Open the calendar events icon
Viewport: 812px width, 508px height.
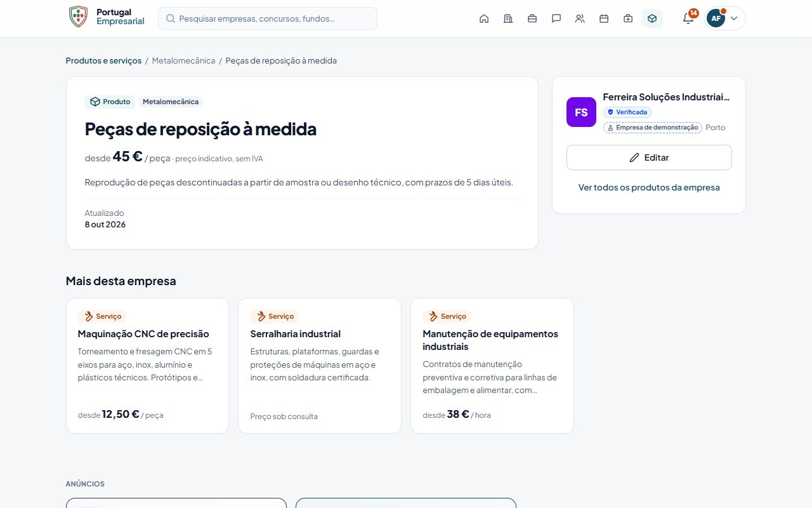604,18
